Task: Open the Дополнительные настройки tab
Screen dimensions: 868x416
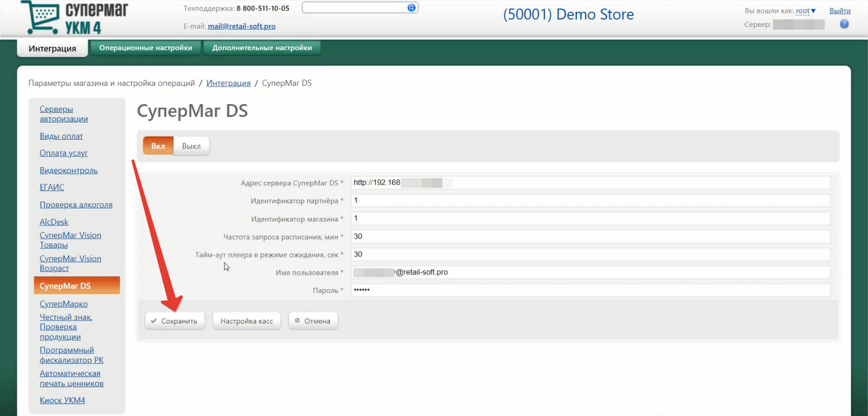Action: tap(262, 48)
